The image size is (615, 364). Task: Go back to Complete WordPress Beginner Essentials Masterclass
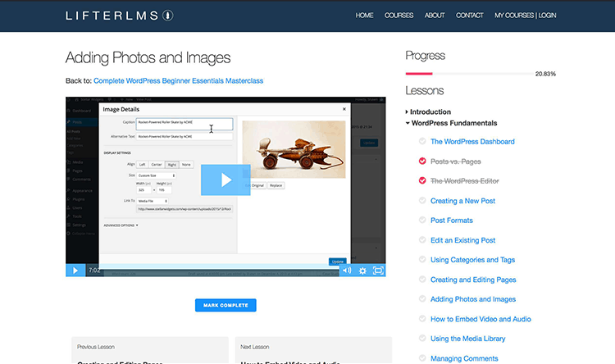[x=179, y=81]
